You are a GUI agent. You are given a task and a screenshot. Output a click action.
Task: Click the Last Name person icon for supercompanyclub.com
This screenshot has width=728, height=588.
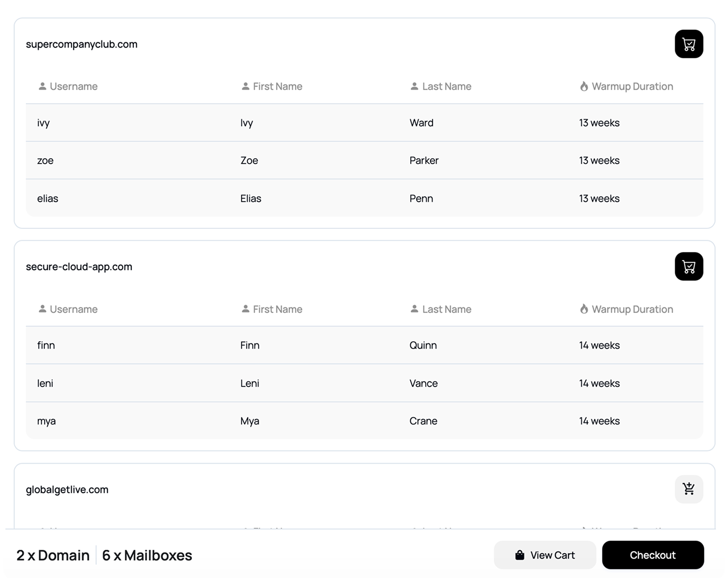coord(414,86)
